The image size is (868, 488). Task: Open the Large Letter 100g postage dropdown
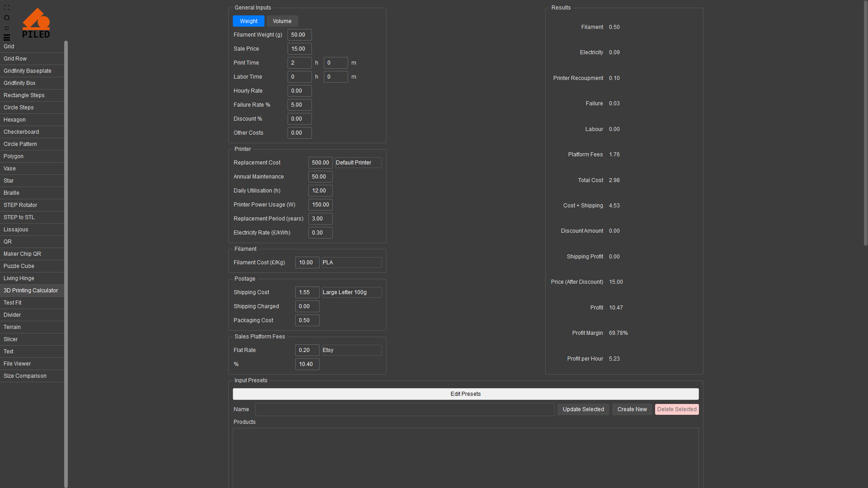point(351,292)
